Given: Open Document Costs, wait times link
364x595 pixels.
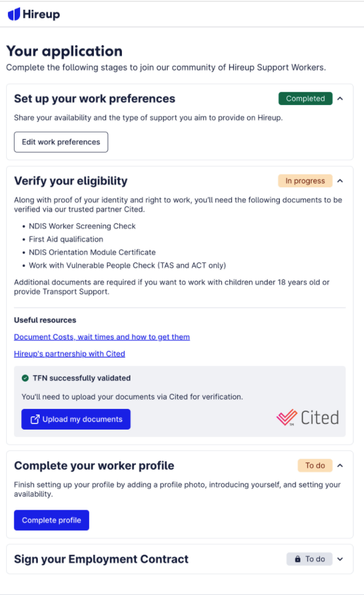Looking at the screenshot, I should (x=102, y=337).
